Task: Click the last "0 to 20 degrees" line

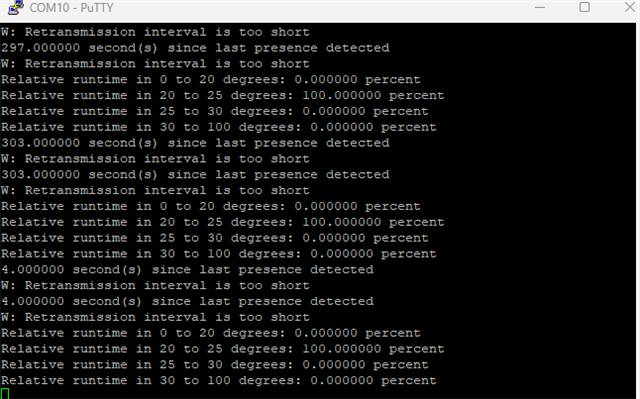Action: click(x=211, y=333)
